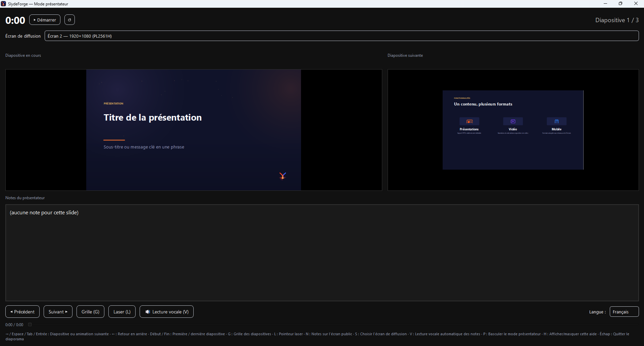Minimize the SlydeForge window
The height and width of the screenshot is (346, 644).
point(605,4)
